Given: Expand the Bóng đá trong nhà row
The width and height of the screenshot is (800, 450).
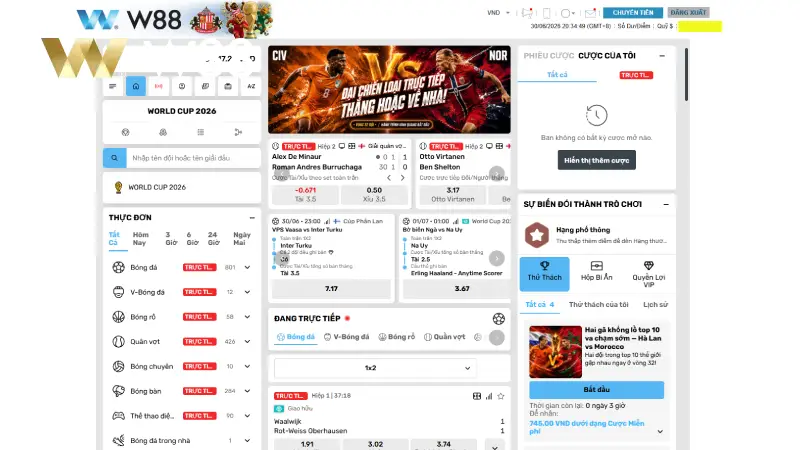Looking at the screenshot, I should coord(247,441).
